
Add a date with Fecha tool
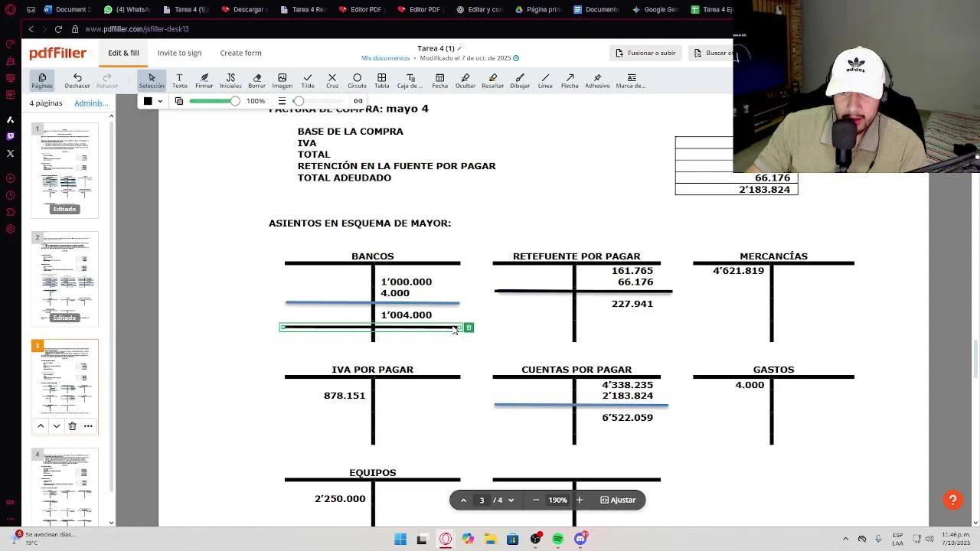(x=439, y=80)
